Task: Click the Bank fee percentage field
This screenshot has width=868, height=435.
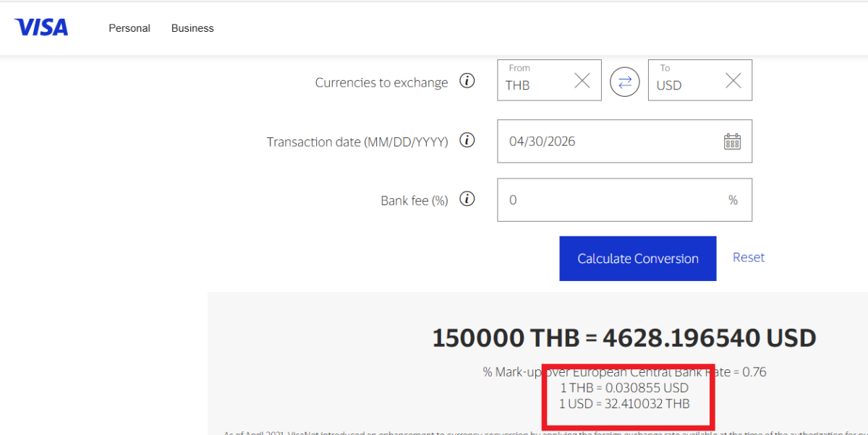Action: pyautogui.click(x=625, y=200)
